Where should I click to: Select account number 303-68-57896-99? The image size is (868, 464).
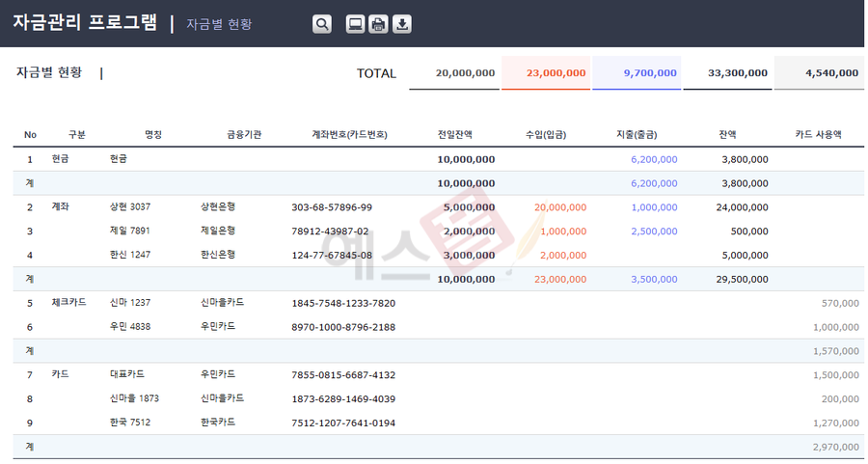point(332,207)
